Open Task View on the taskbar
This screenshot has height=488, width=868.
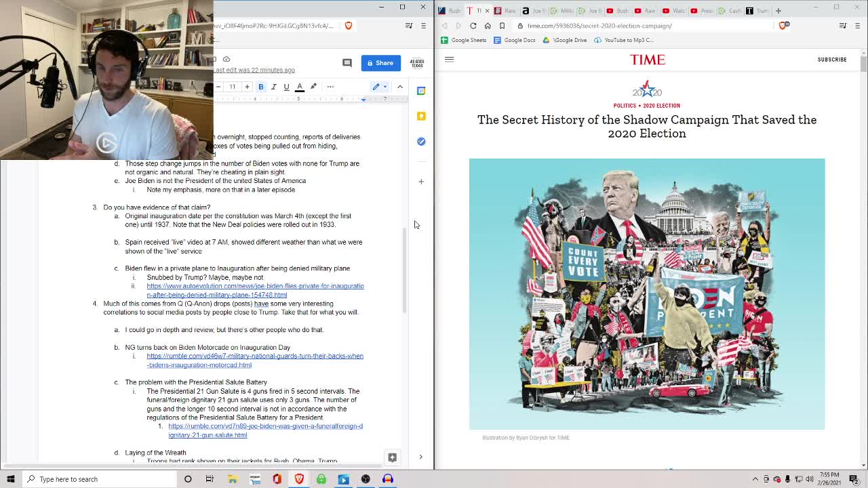click(x=210, y=479)
